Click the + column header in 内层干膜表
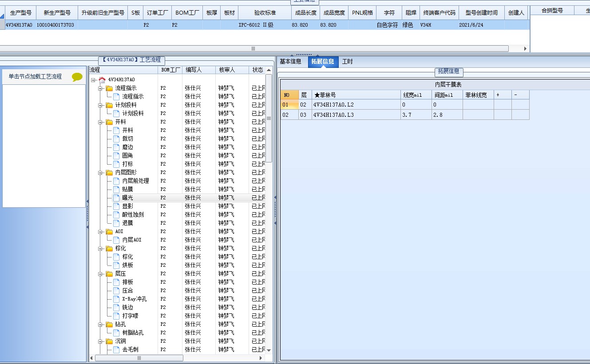The height and width of the screenshot is (364, 590). (503, 95)
